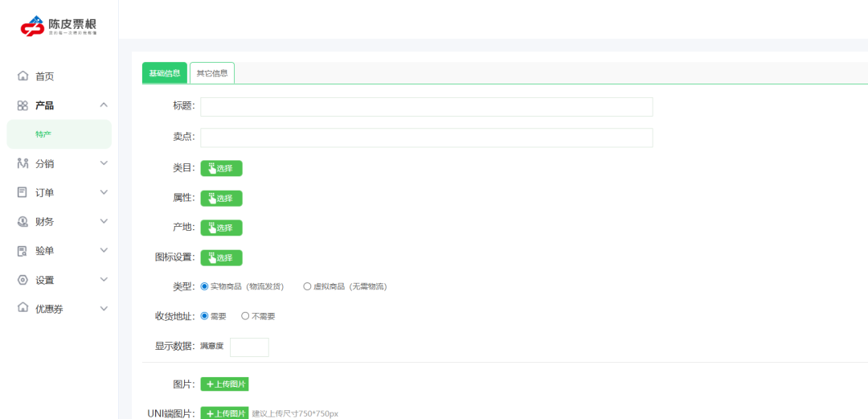Click the 订单 menu label
The height and width of the screenshot is (419, 868).
pos(45,193)
